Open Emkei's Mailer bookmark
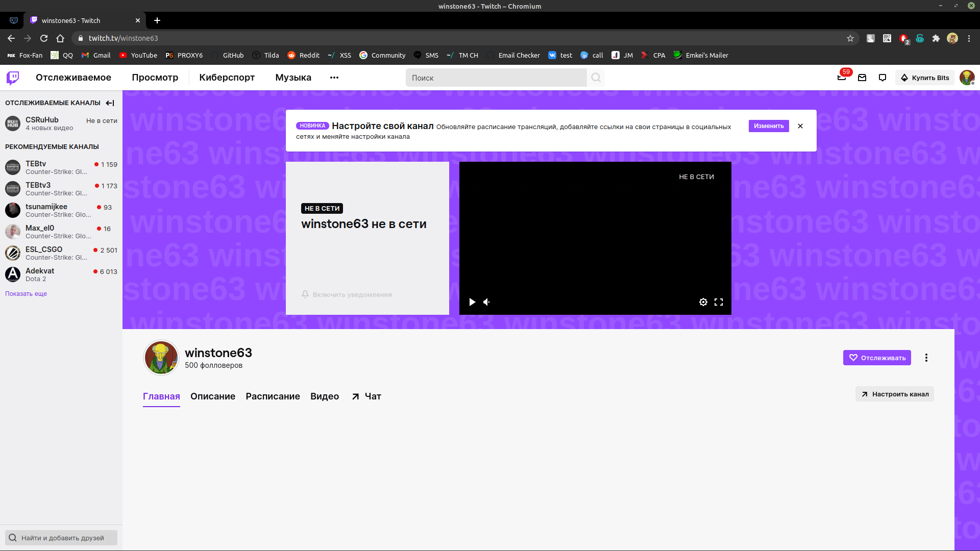The height and width of the screenshot is (551, 980). 701,55
